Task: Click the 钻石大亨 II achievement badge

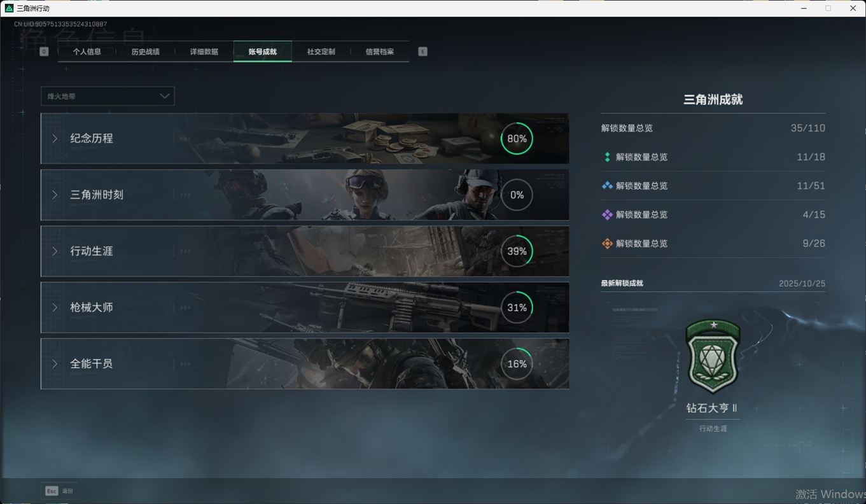Action: point(713,356)
